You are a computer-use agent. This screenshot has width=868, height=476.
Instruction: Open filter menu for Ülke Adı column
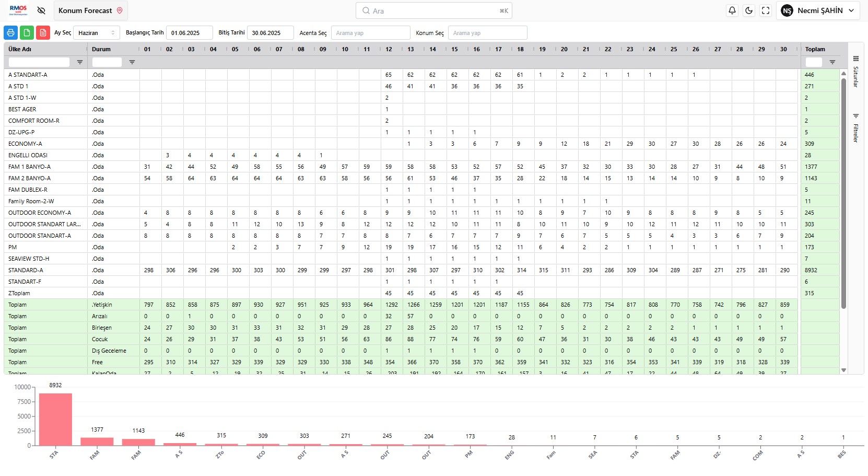(x=80, y=62)
